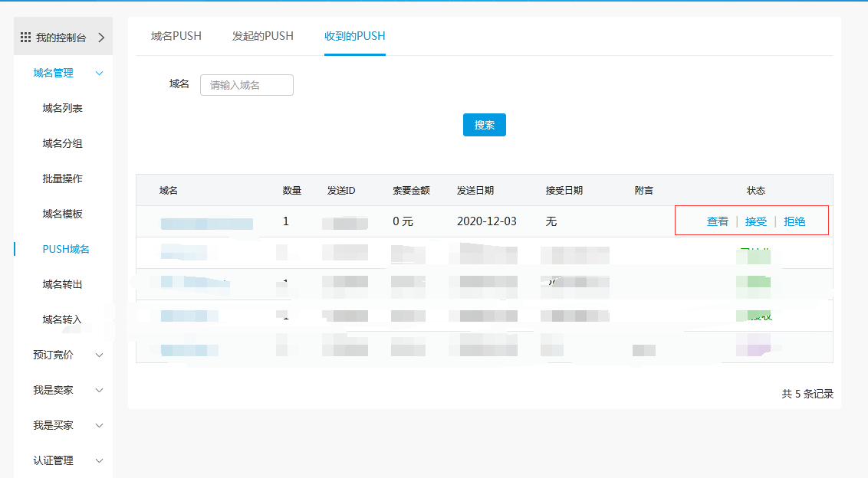Open 域名模板 in the sidebar
This screenshot has width=868, height=478.
(x=62, y=214)
